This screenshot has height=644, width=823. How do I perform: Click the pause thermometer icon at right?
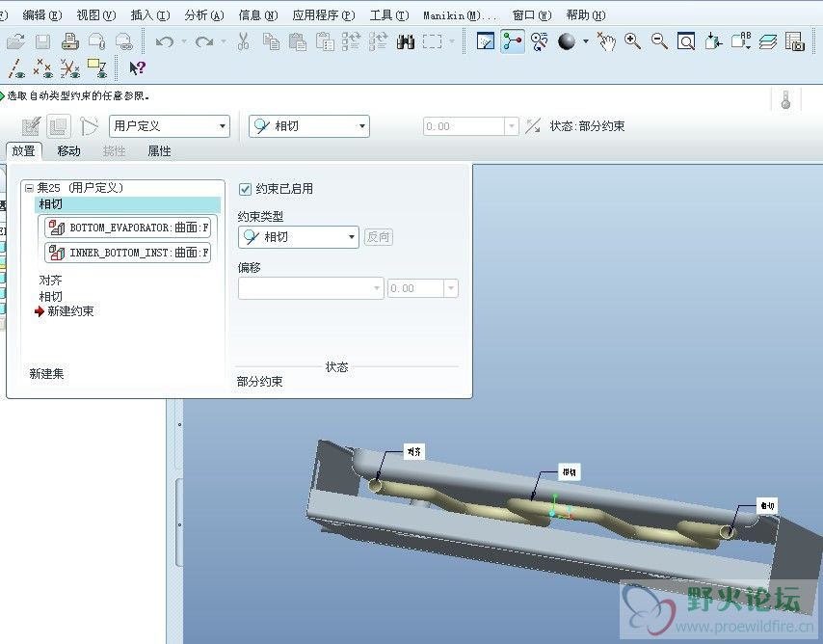click(785, 99)
